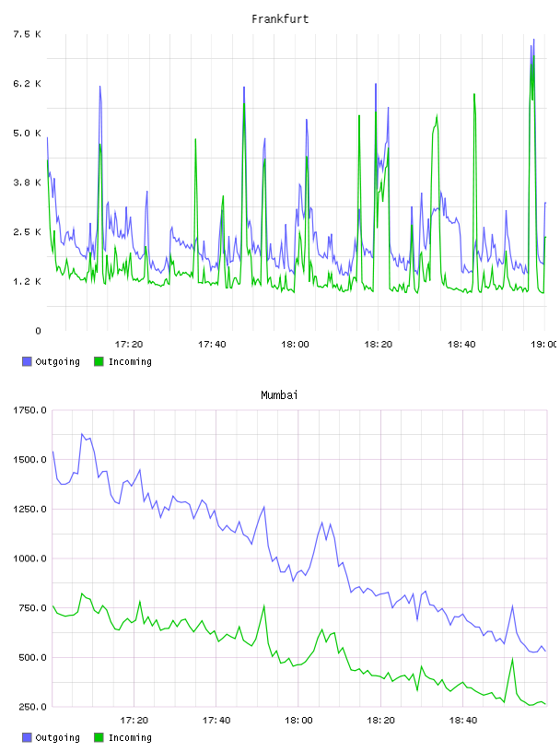
Task: Click the 17:40 time label under Frankfurt chart
Action: click(x=212, y=345)
